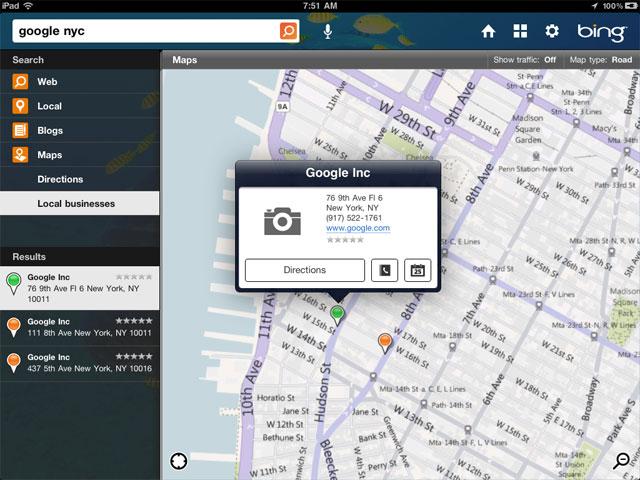Tap the battery indicator in status bar
This screenshot has width=640, height=480.
tap(630, 6)
